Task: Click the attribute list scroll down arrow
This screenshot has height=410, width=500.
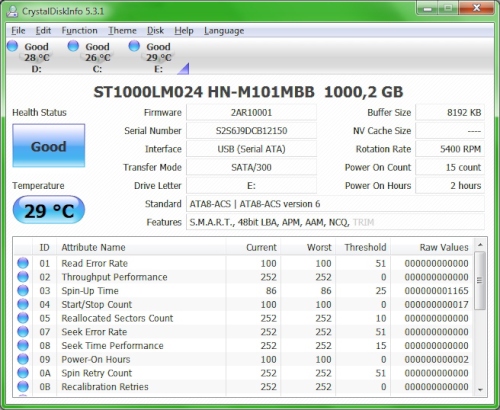Action: click(x=480, y=390)
